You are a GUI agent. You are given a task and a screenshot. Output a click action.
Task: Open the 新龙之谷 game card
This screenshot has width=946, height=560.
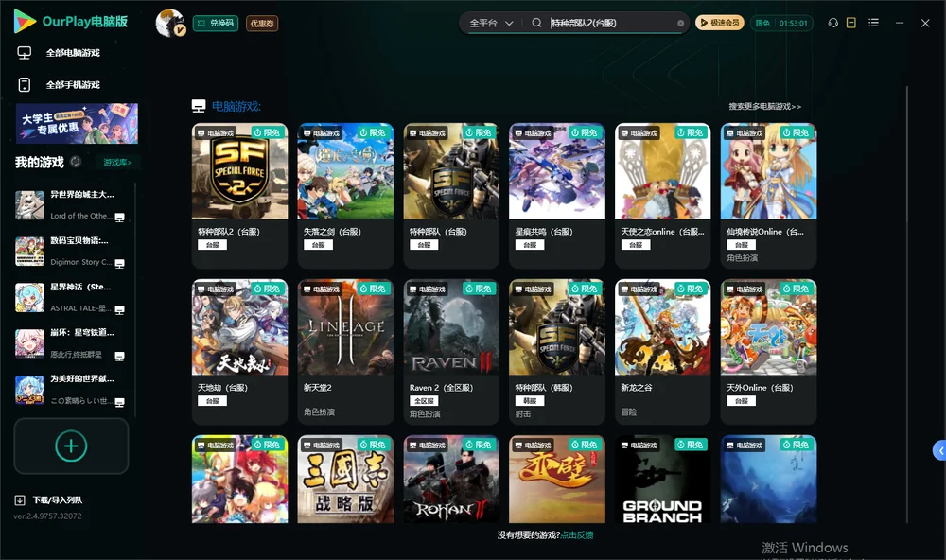[x=662, y=352]
